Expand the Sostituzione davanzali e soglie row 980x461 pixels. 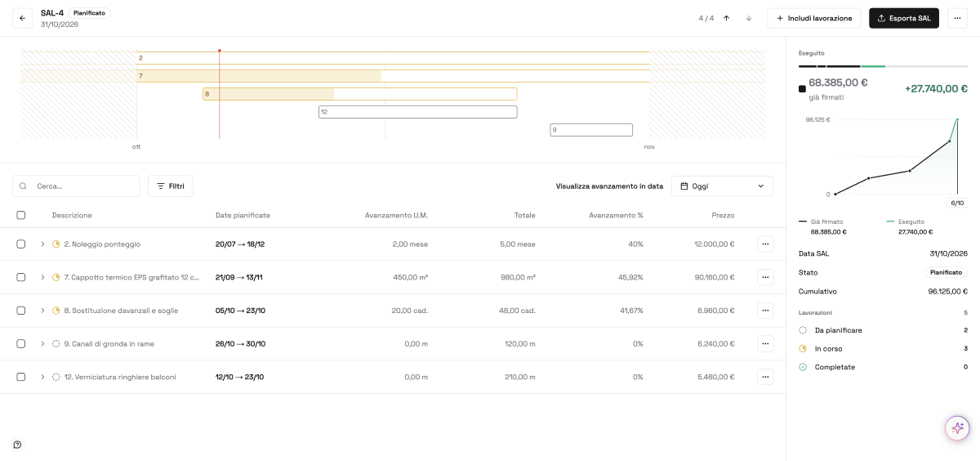(x=42, y=311)
